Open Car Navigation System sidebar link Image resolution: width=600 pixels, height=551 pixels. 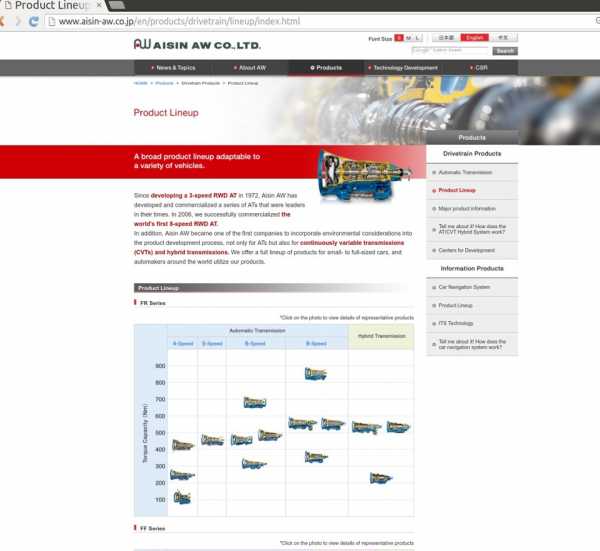coord(462,288)
